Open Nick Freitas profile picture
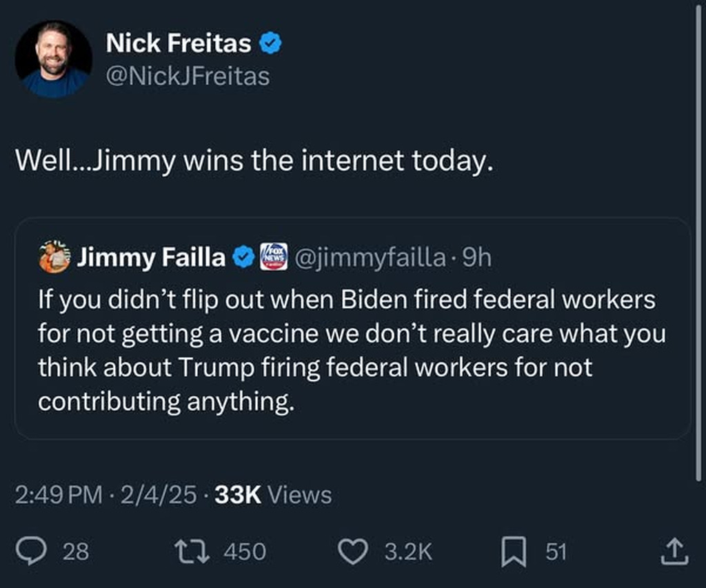706x588 pixels. [x=54, y=59]
